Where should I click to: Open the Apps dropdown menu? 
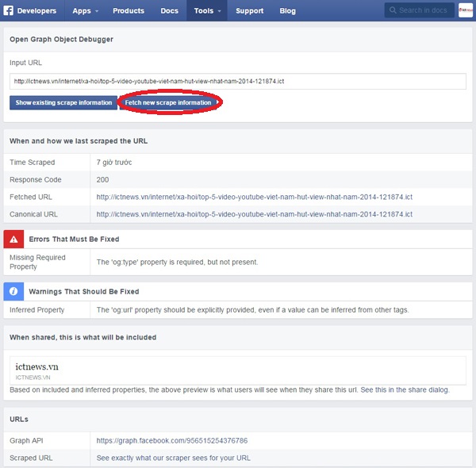tap(86, 10)
